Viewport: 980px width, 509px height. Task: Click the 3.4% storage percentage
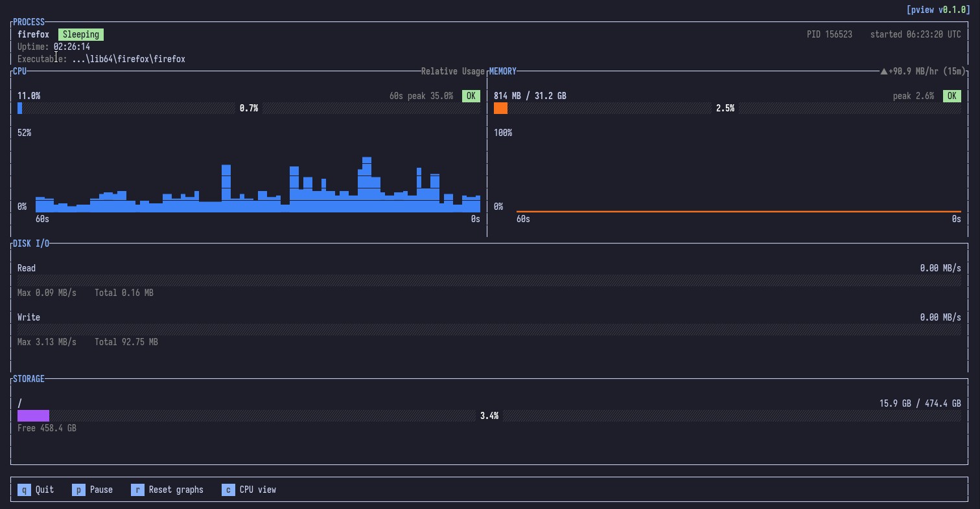tap(489, 416)
